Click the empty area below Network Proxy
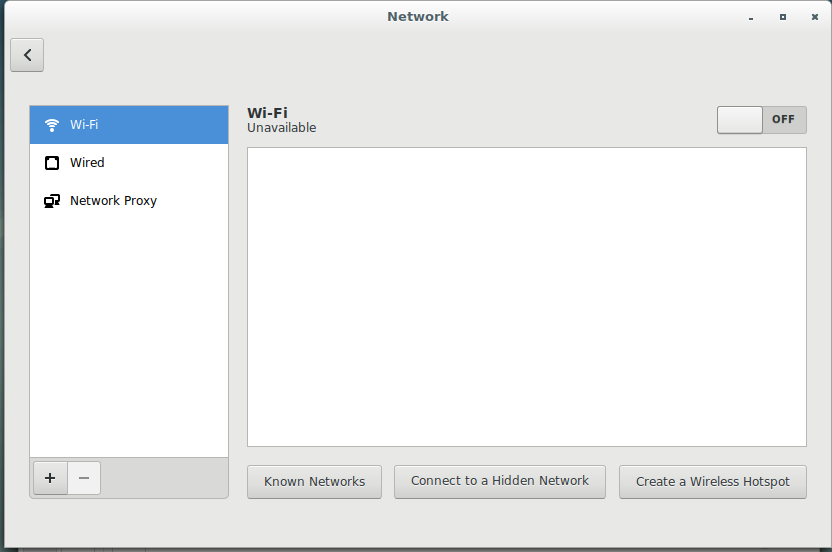Image resolution: width=832 pixels, height=552 pixels. (129, 339)
